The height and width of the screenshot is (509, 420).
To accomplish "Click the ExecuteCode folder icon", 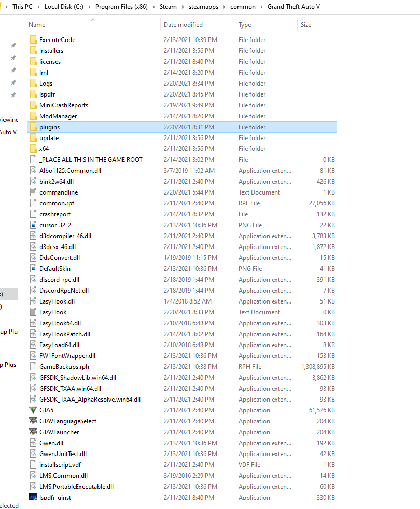I will point(33,39).
